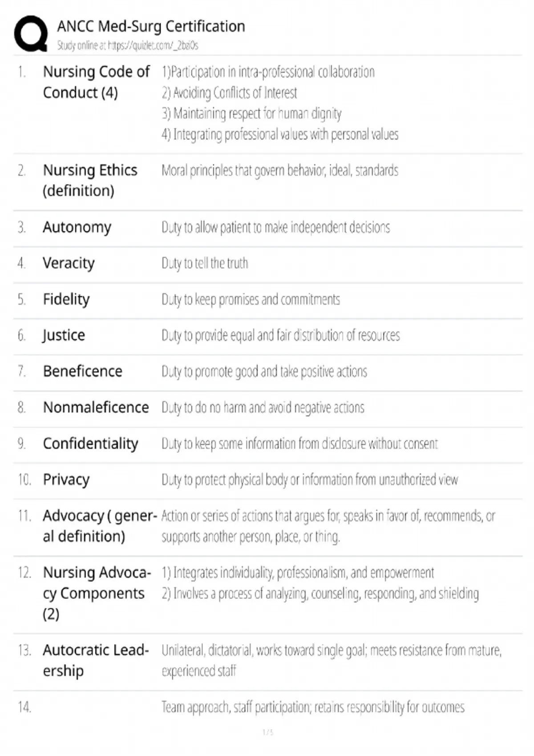This screenshot has width=534, height=756.
Task: Click the Privacy term
Action: 66,480
